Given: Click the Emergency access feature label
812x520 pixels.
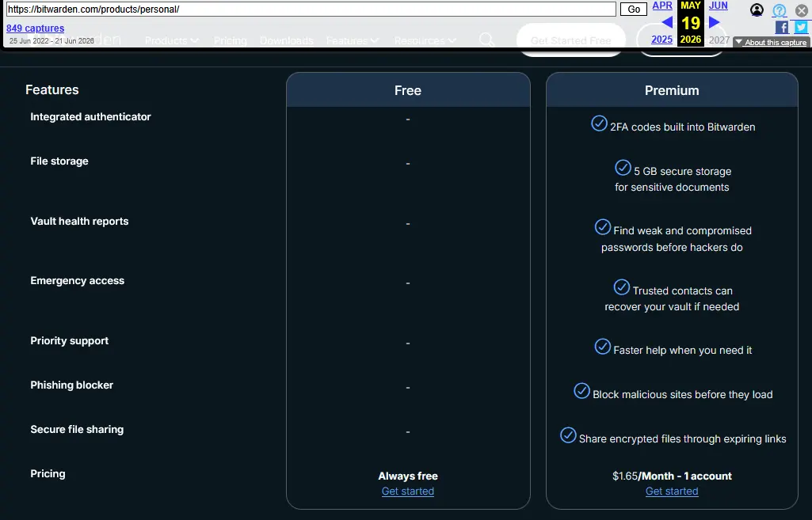Looking at the screenshot, I should (77, 280).
